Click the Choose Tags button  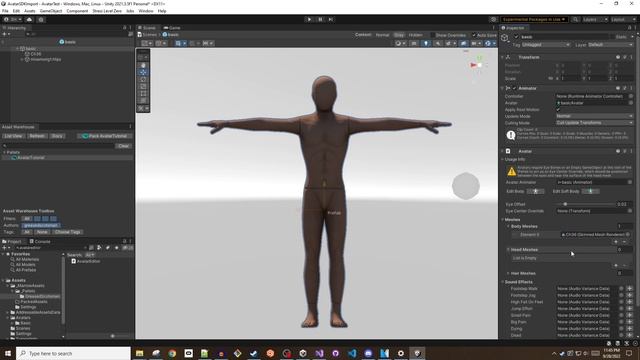click(x=67, y=232)
